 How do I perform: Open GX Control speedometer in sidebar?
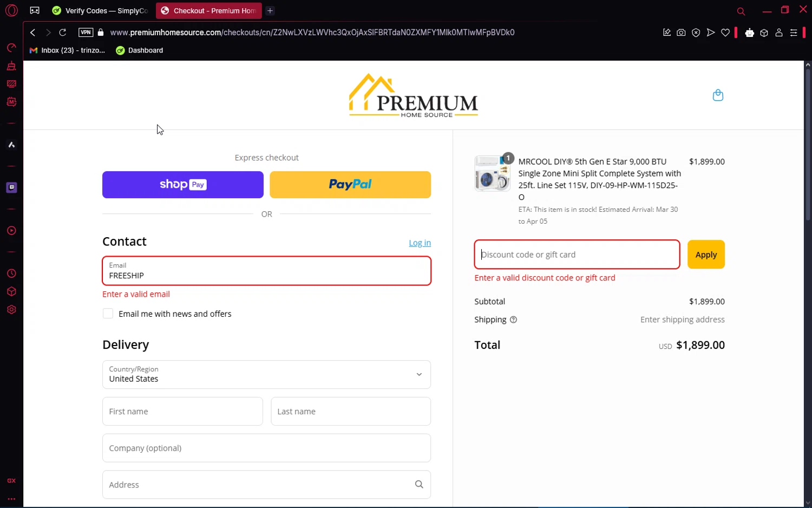[11, 48]
